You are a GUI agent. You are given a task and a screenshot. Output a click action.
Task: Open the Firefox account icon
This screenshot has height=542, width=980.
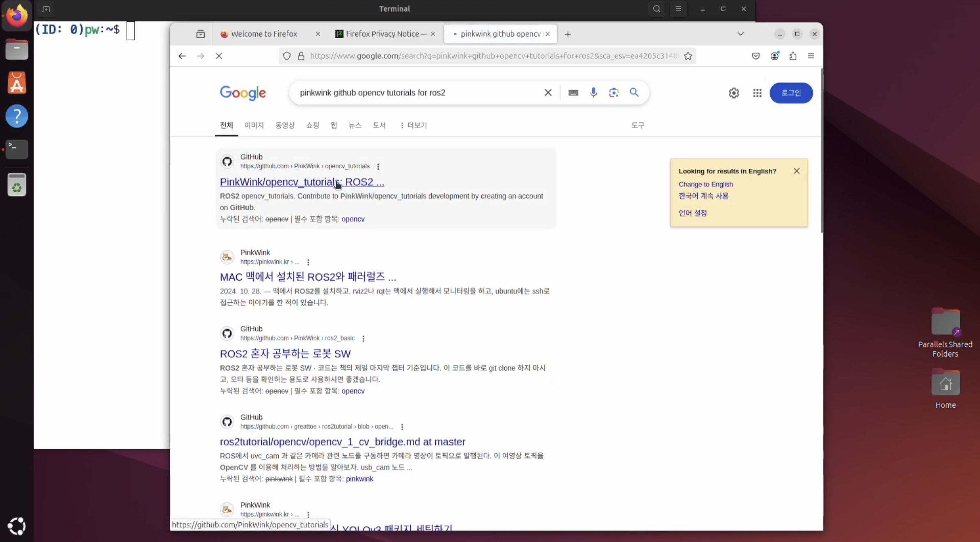coord(774,56)
